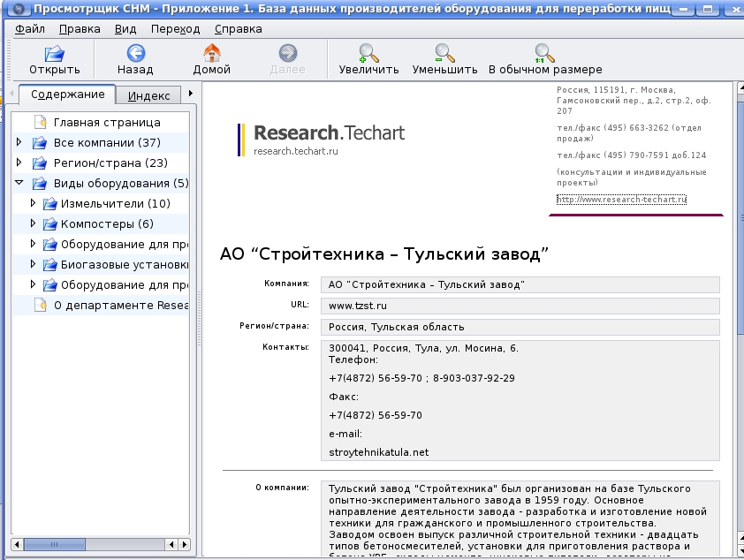Click the О департаменте page icon
This screenshot has height=560, width=744.
point(41,306)
